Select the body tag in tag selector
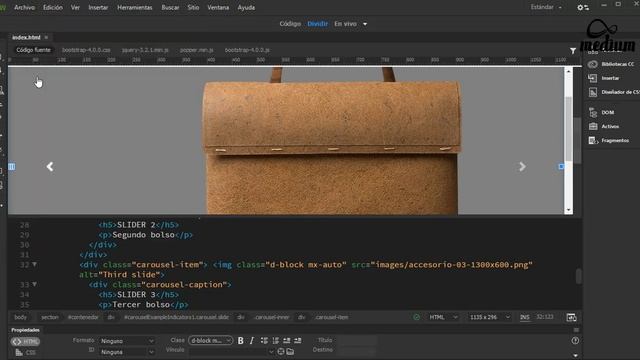This screenshot has height=360, width=640. point(20,317)
